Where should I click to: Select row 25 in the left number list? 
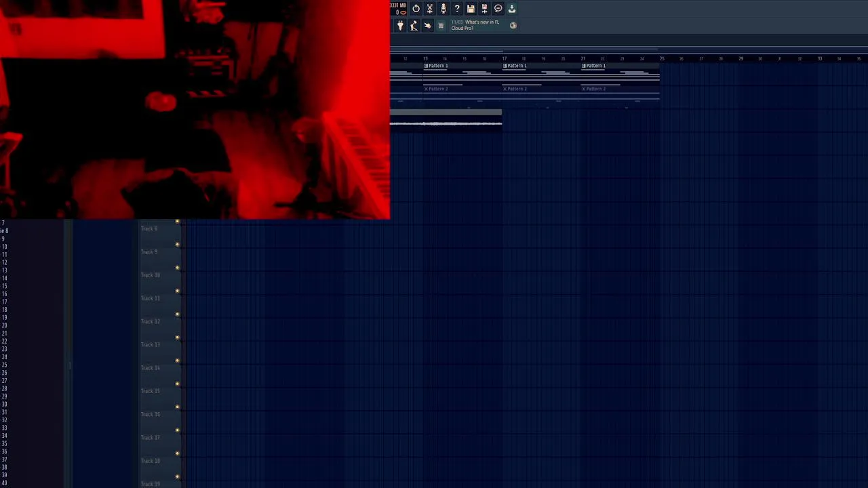click(x=4, y=365)
